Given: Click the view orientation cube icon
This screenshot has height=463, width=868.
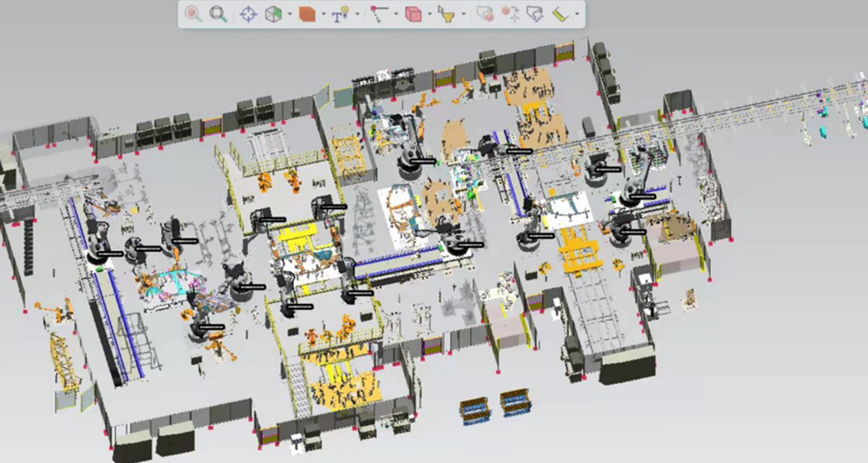Looking at the screenshot, I should 273,14.
